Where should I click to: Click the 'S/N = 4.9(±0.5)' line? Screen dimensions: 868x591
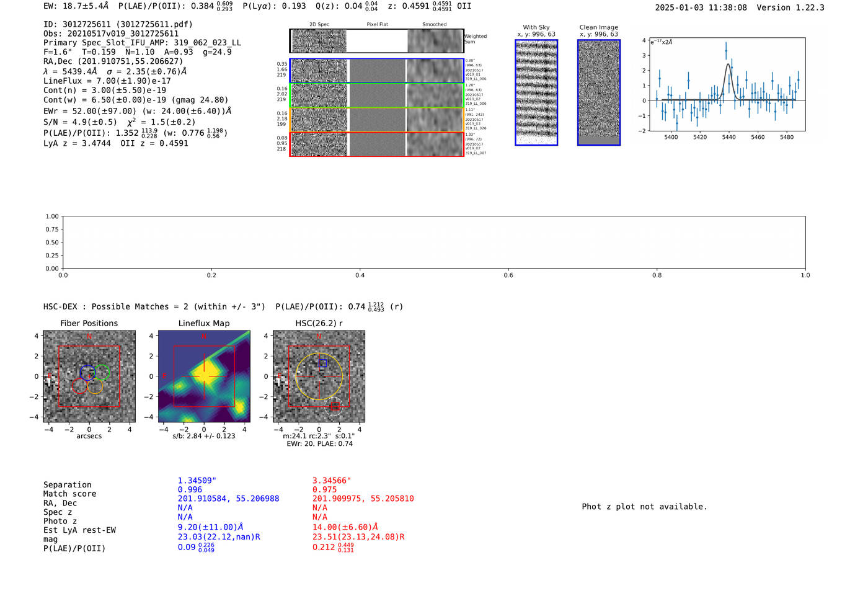click(119, 122)
